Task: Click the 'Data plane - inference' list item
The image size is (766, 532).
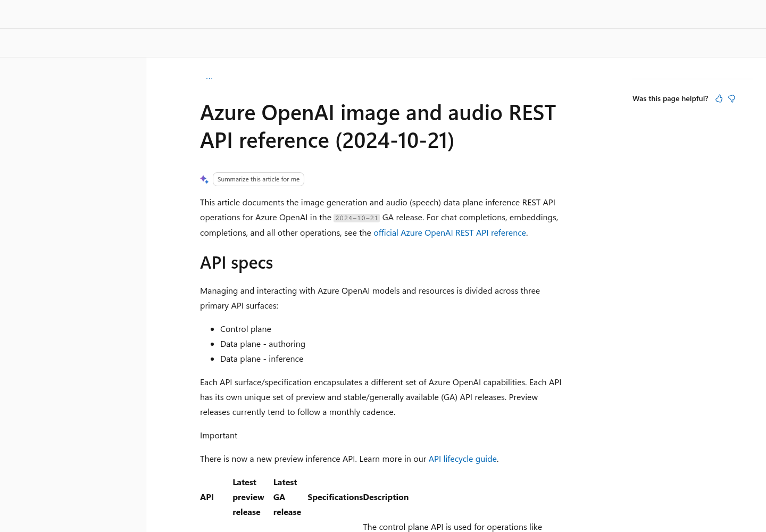Action: (262, 359)
